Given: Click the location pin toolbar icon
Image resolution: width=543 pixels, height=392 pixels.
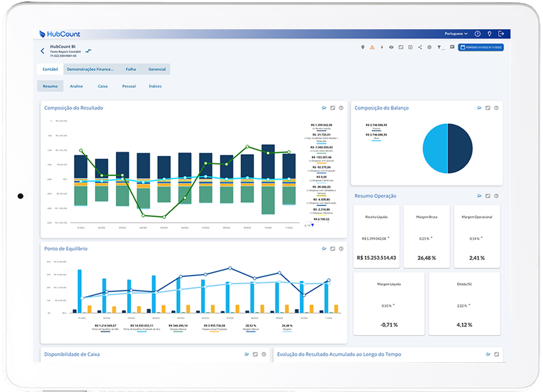Looking at the screenshot, I should coord(363,47).
